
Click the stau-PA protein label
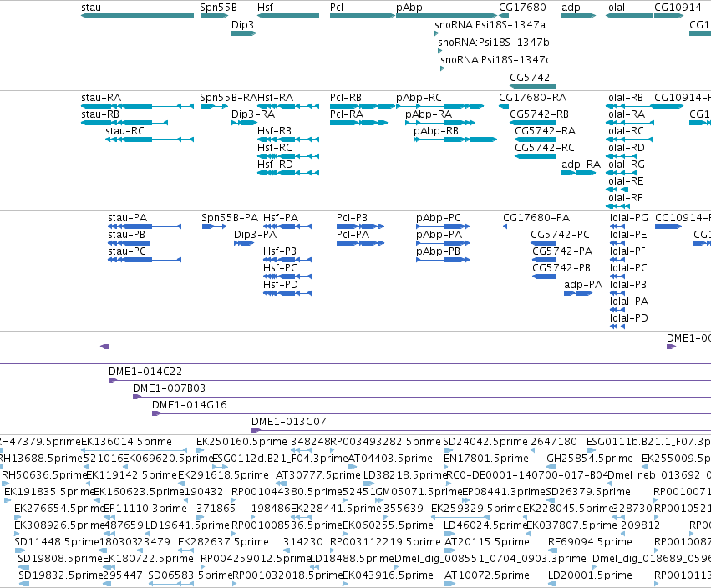tap(128, 218)
